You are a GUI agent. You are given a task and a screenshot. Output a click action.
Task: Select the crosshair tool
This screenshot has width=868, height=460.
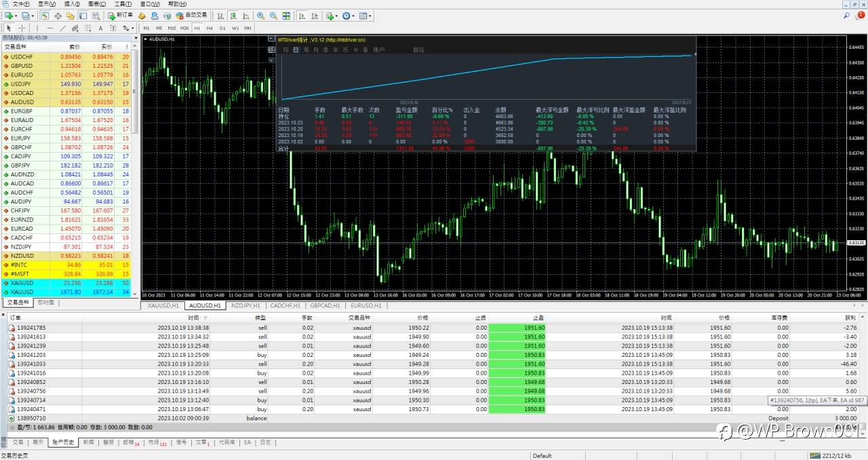click(x=22, y=28)
